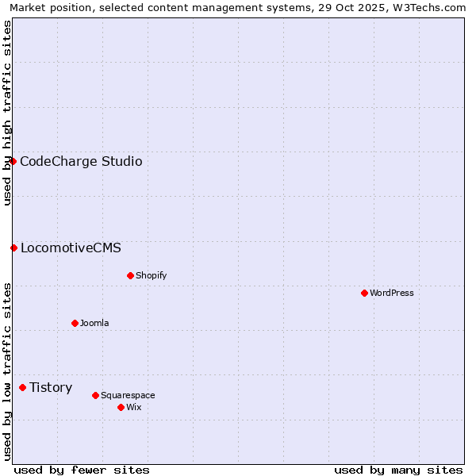Click the Joomla text label
The width and height of the screenshot is (476, 476).
click(x=94, y=324)
